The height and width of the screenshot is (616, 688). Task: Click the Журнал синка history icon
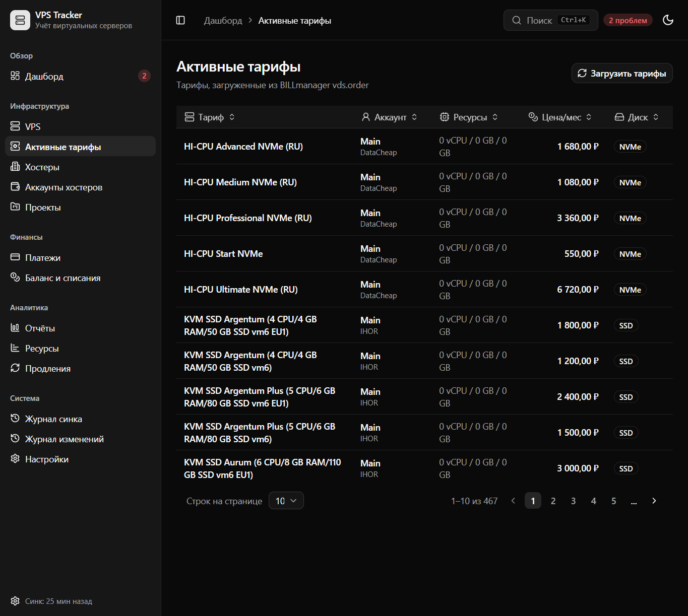[x=15, y=419]
